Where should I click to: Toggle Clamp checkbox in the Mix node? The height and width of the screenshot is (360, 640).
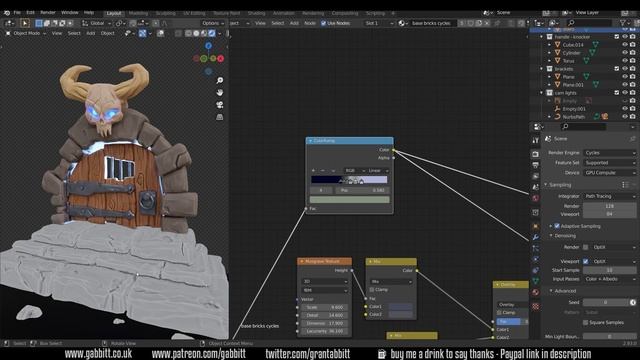[x=372, y=289]
